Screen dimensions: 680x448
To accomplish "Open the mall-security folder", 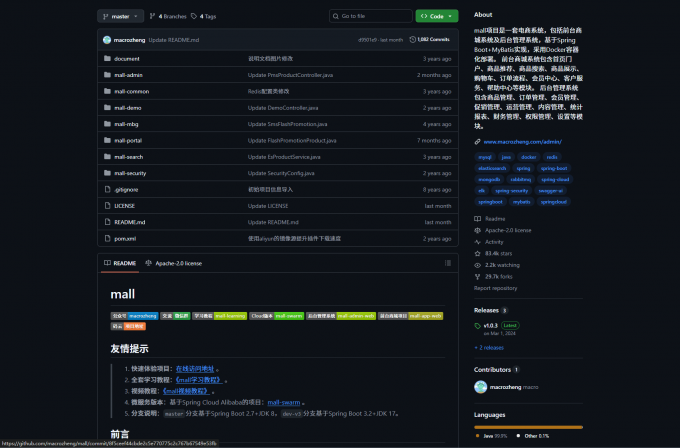I will click(x=130, y=173).
